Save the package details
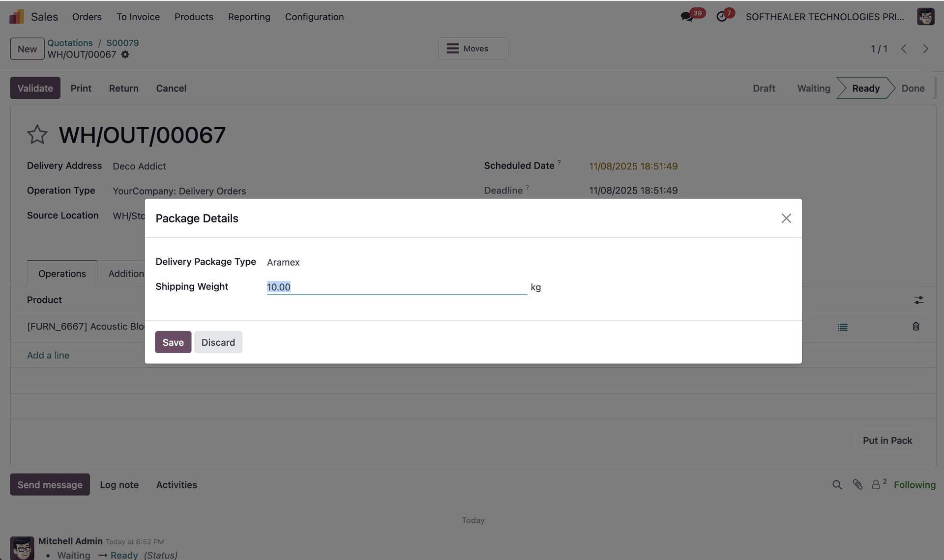This screenshot has width=944, height=560. [173, 342]
